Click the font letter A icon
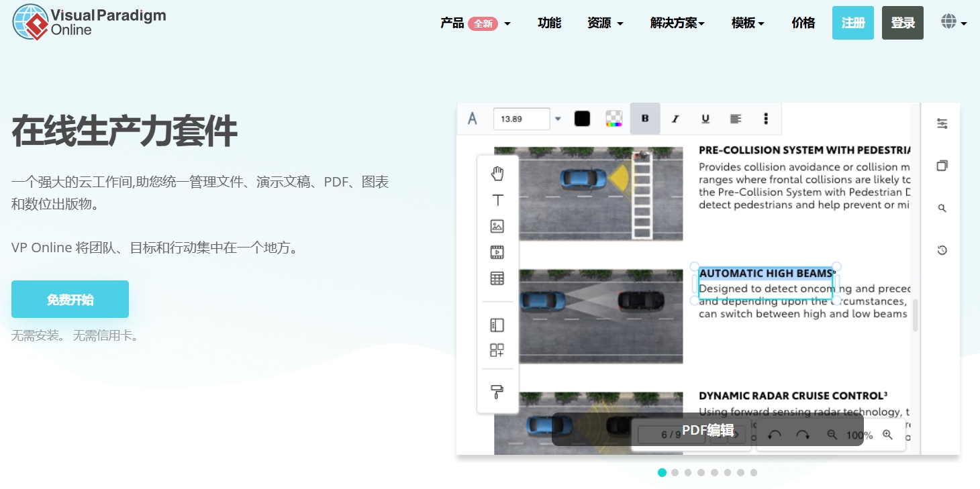The width and height of the screenshot is (980, 489). 473,119
